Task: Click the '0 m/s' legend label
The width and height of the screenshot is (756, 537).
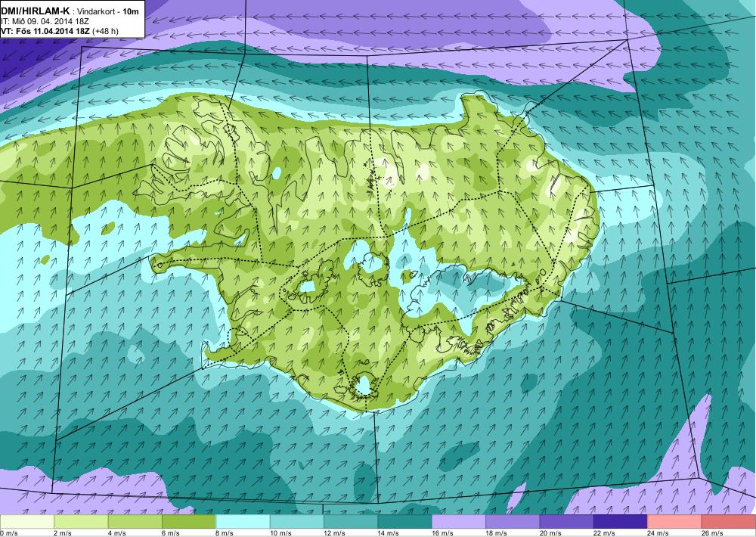Action: 9,533
